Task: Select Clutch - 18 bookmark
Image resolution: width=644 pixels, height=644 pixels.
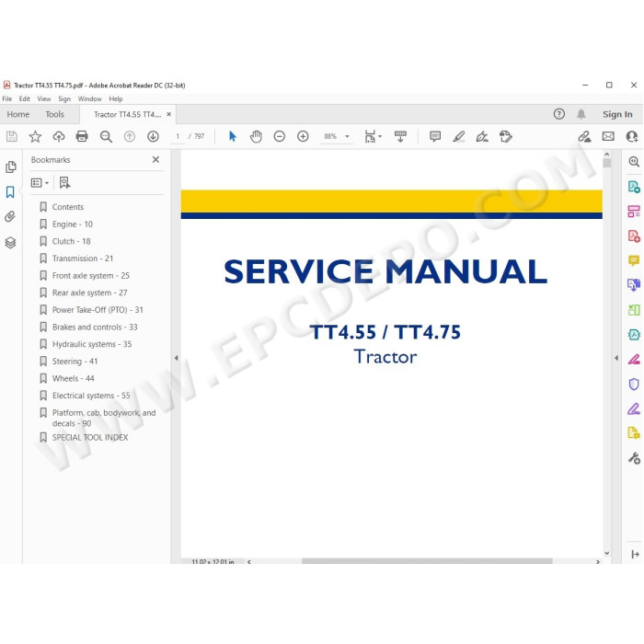Action: [72, 241]
